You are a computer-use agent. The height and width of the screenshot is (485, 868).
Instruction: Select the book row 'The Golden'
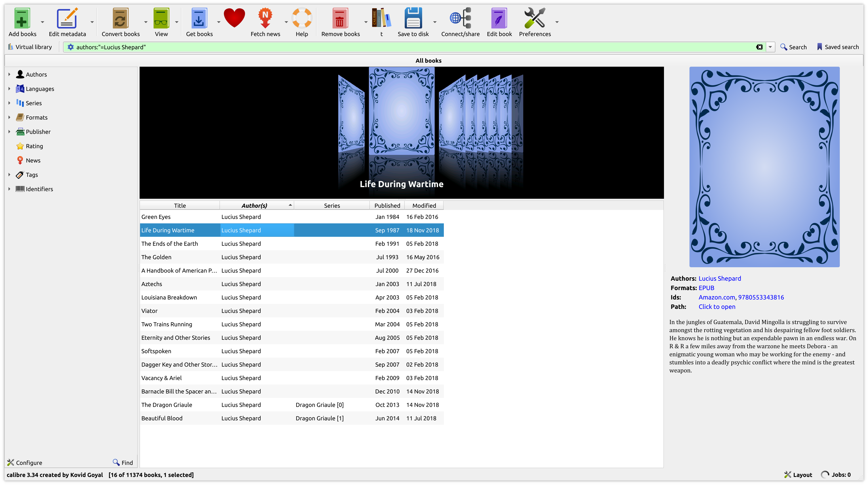(x=156, y=257)
